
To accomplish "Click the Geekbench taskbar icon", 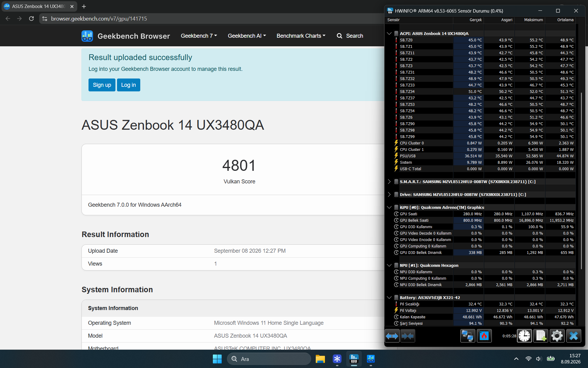I will coord(371,359).
